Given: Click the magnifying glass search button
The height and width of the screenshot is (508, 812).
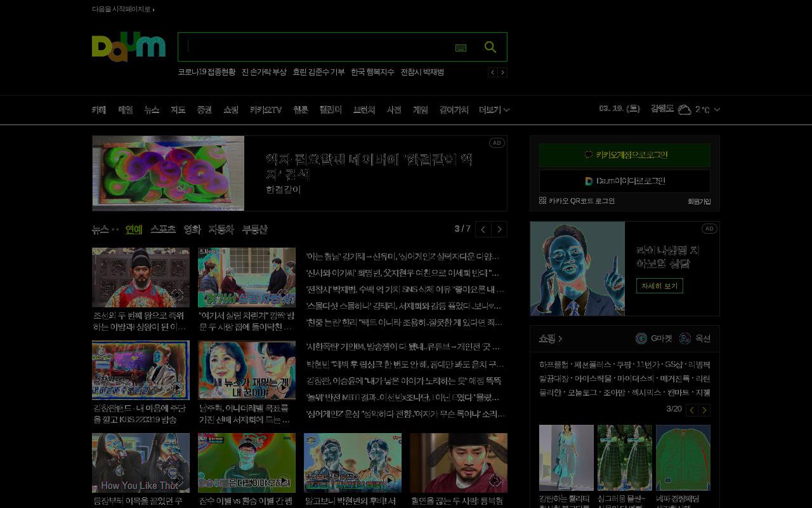Looking at the screenshot, I should (x=490, y=47).
